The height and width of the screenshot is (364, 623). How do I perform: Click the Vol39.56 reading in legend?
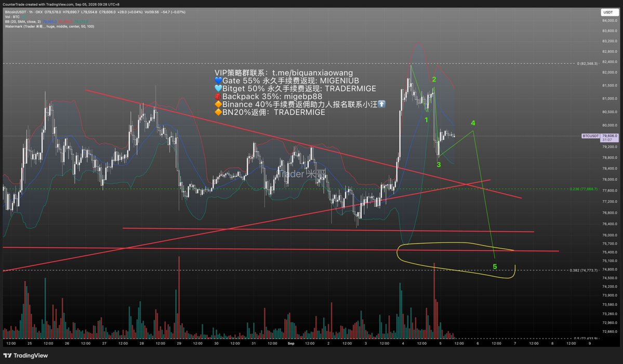point(152,12)
